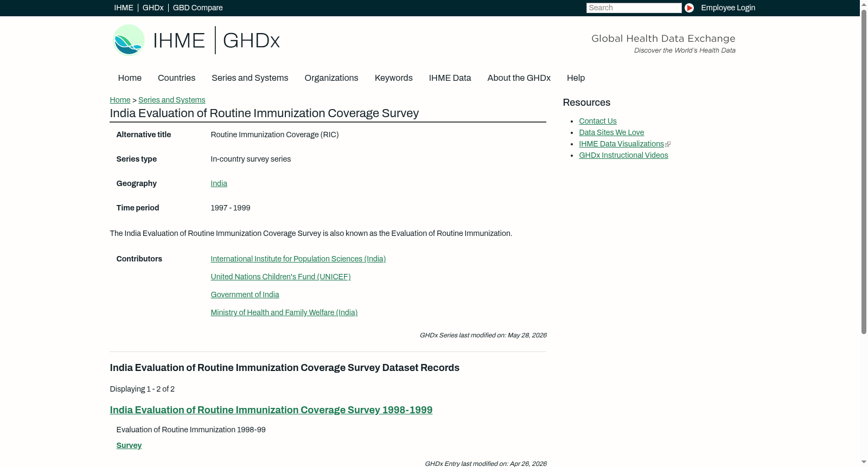This screenshot has height=467, width=868.
Task: Click the 'Resources' sidebar heading
Action: point(586,103)
